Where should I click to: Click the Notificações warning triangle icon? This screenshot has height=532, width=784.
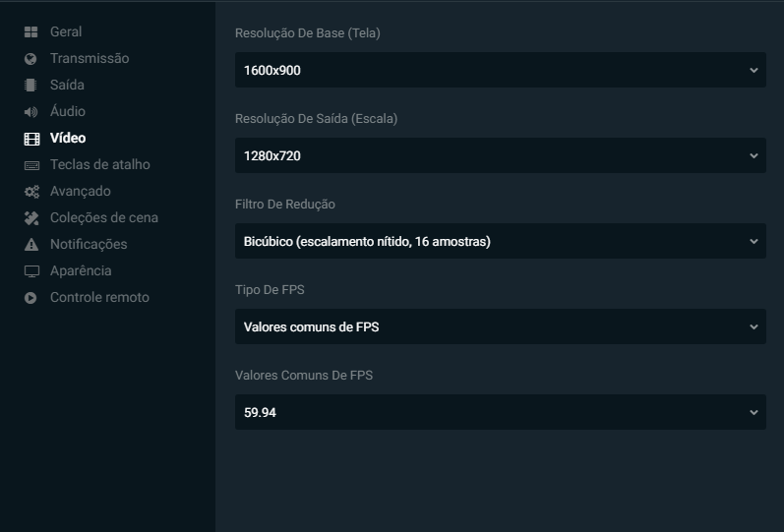[31, 245]
